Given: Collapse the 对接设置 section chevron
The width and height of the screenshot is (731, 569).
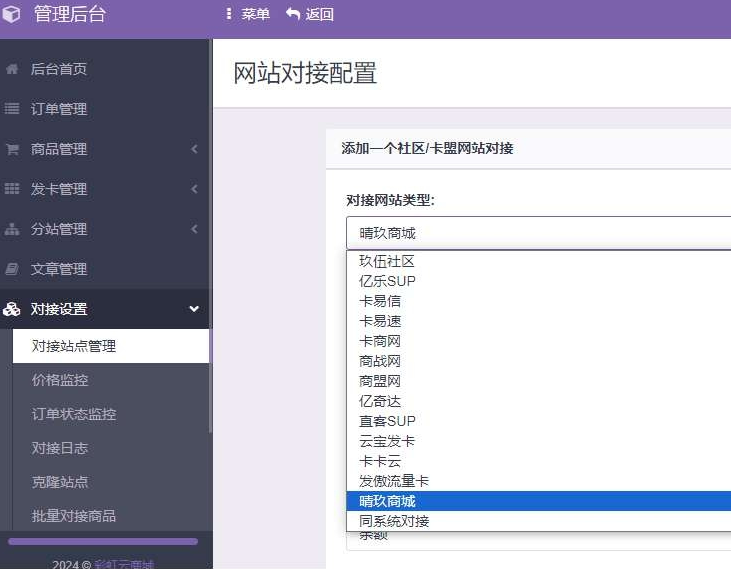Looking at the screenshot, I should [194, 309].
